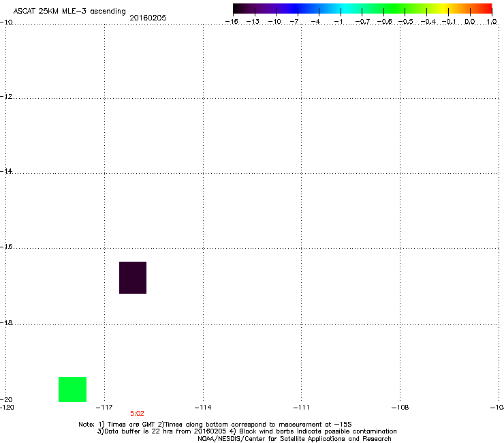Click the colorbar label -0.6
The height and width of the screenshot is (443, 504).
coord(384,22)
